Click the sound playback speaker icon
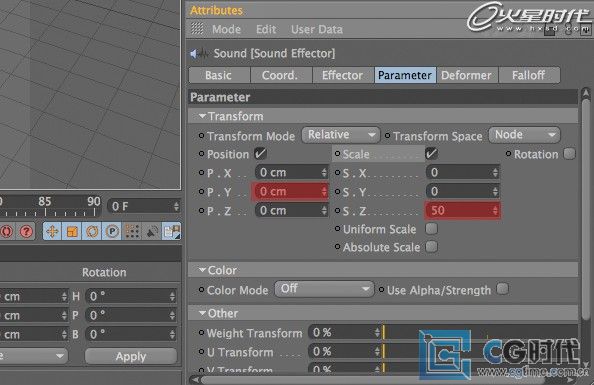Viewport: 594px width, 385px height. [152, 231]
